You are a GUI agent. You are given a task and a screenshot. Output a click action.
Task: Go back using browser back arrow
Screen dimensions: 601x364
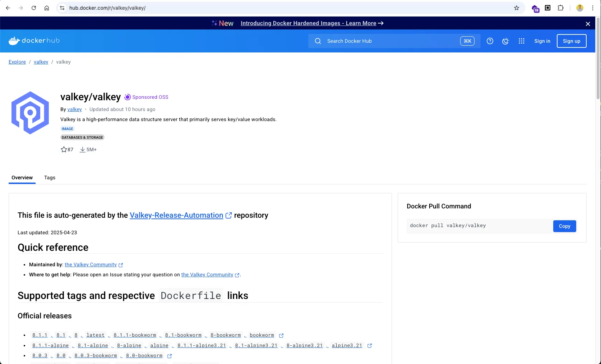point(8,8)
